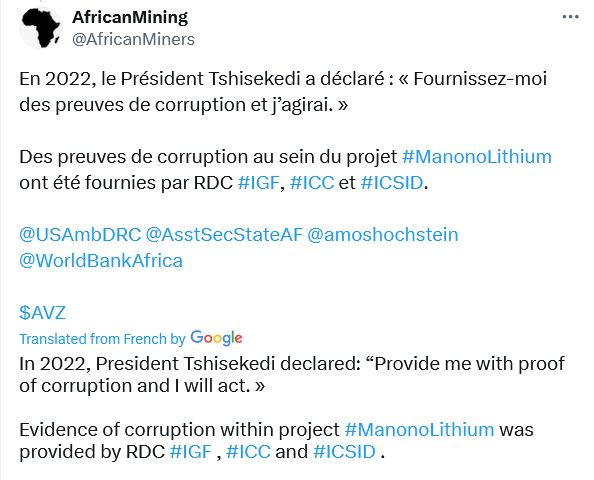Viewport: 594px width, 480px height.
Task: Visit the @amoshochstein mention
Action: point(383,235)
